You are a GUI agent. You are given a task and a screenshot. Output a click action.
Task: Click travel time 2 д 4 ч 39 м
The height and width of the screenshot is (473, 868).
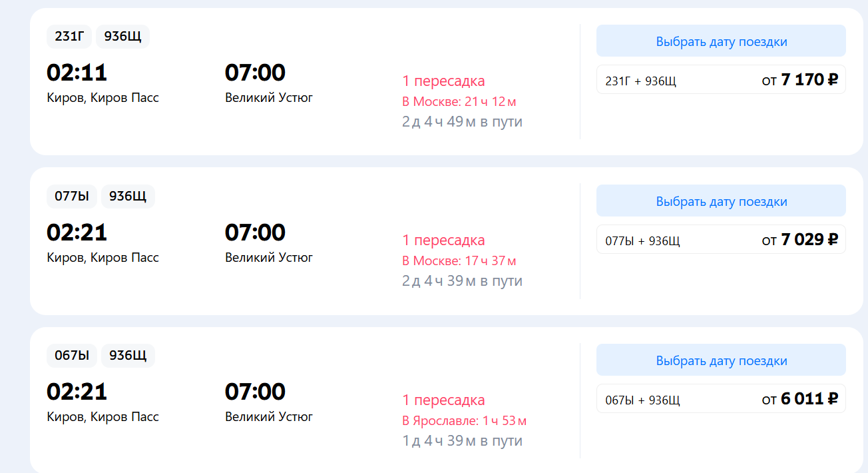coord(462,281)
